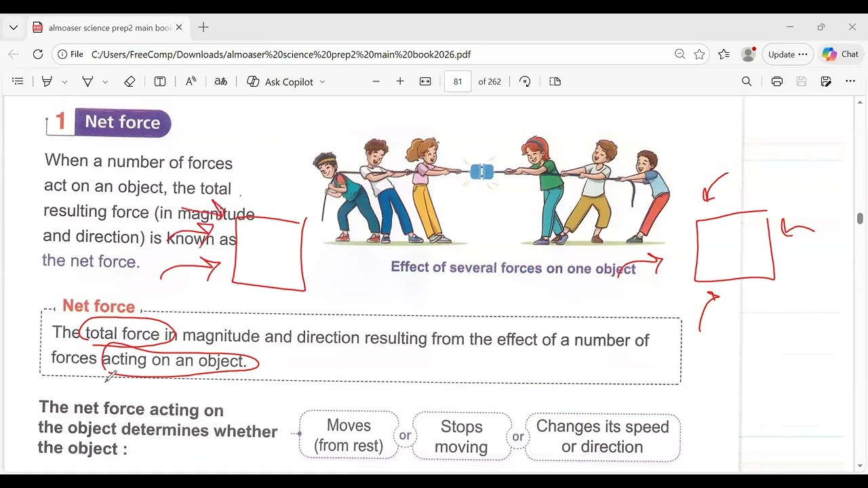This screenshot has width=868, height=488.
Task: Restore down the browser window
Action: tap(821, 27)
